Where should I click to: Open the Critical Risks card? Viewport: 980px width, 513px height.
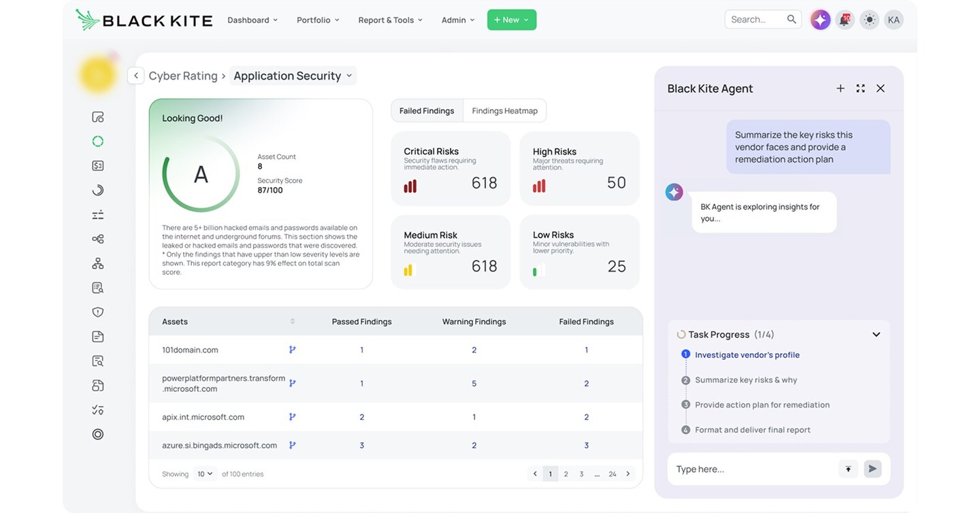[x=451, y=169]
